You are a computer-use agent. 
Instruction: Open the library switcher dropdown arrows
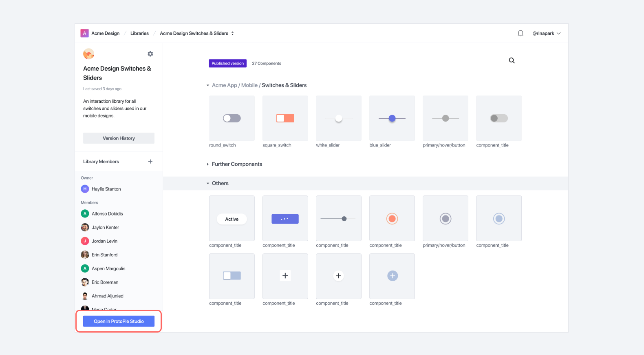232,33
